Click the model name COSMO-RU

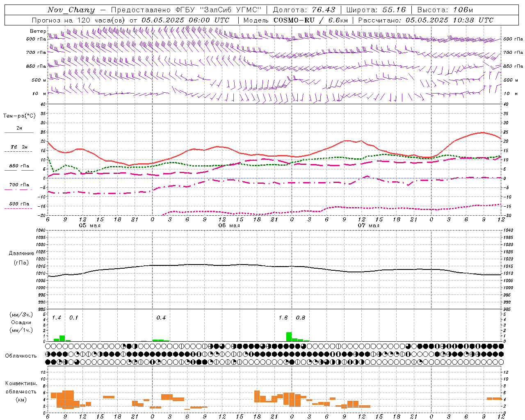(294, 20)
